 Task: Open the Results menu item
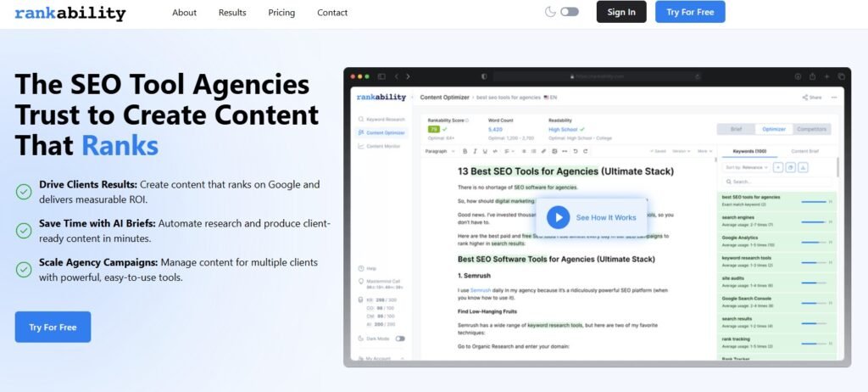(x=232, y=12)
